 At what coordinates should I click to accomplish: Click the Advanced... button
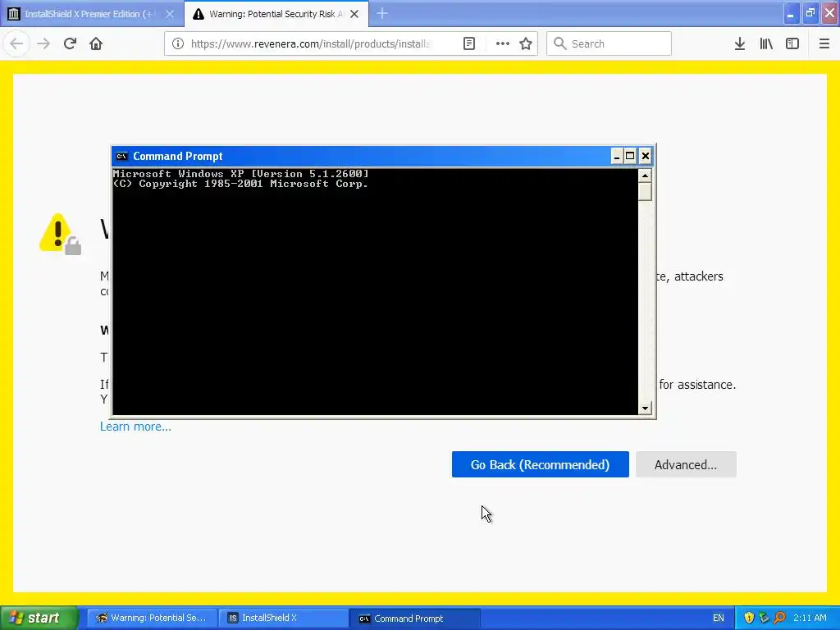click(x=686, y=464)
